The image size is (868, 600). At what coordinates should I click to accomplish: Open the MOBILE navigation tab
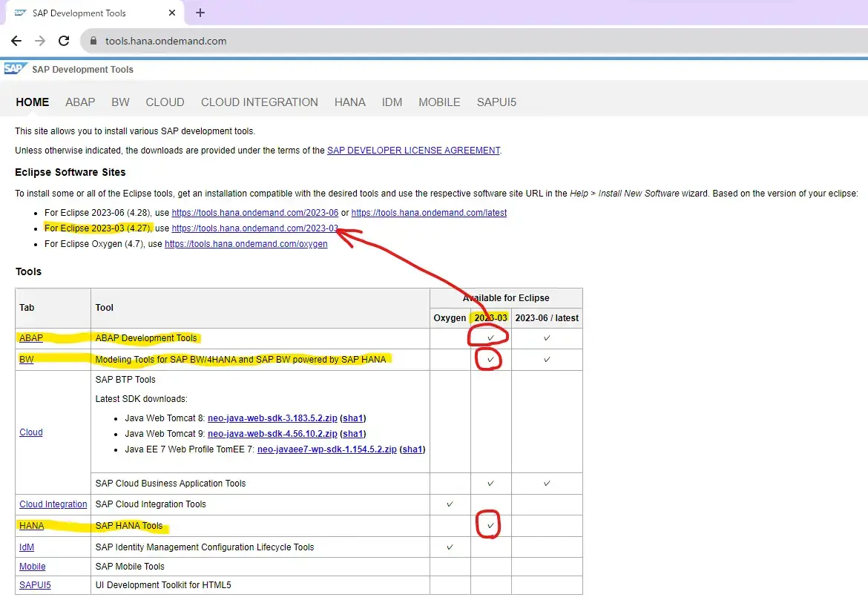[439, 102]
